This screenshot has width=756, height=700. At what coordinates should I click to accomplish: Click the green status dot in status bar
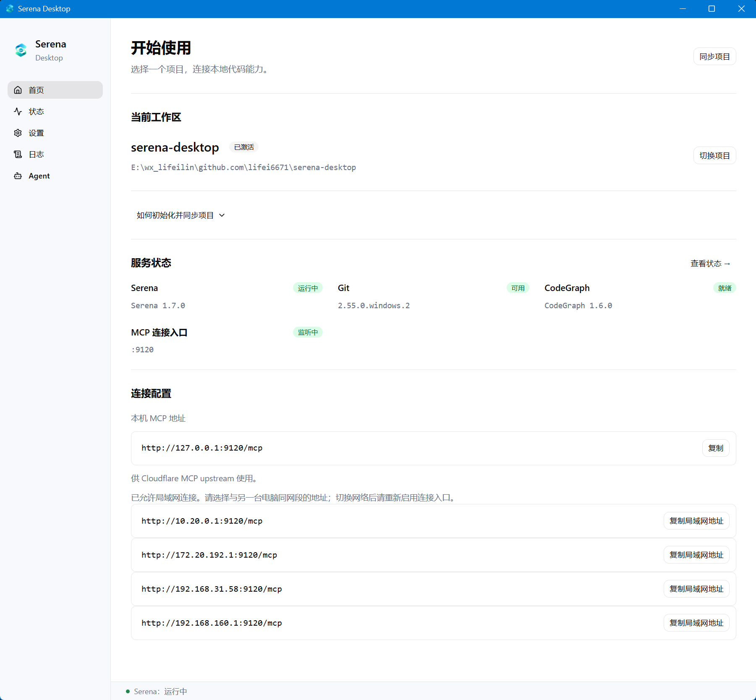click(128, 691)
